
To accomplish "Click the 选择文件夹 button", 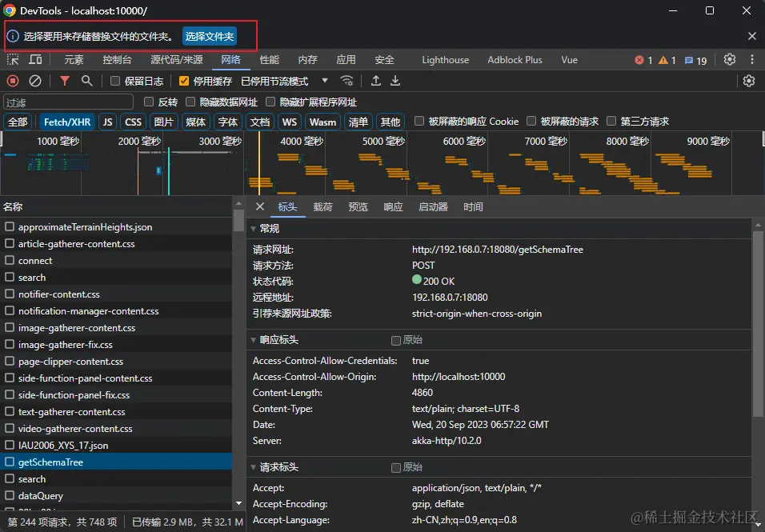I will 210,37.
